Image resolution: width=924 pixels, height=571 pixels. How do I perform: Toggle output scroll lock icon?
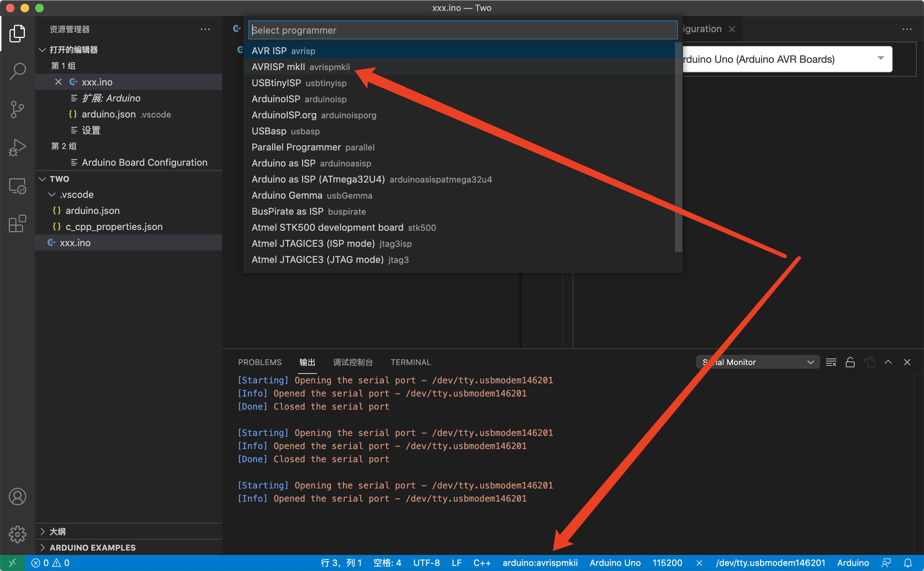(850, 362)
